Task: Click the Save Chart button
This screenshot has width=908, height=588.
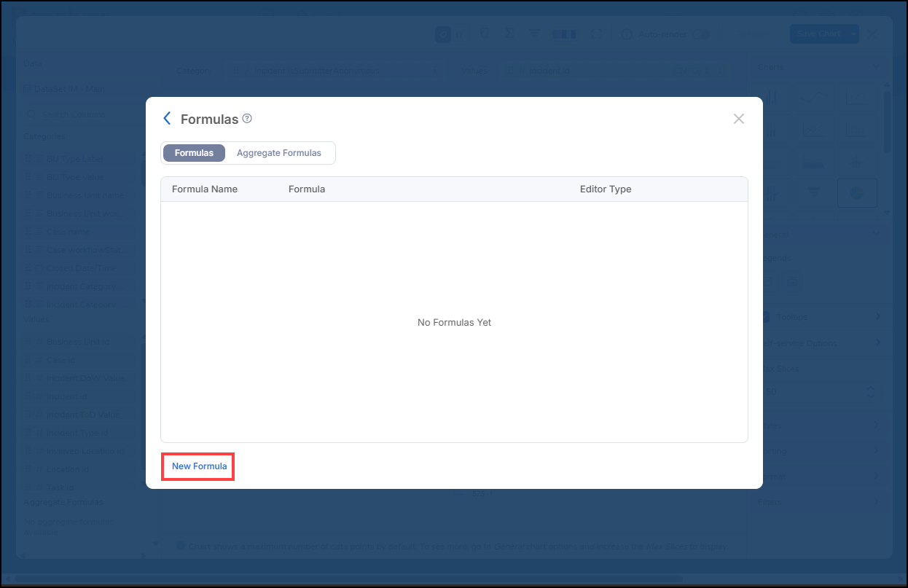Action: (818, 34)
